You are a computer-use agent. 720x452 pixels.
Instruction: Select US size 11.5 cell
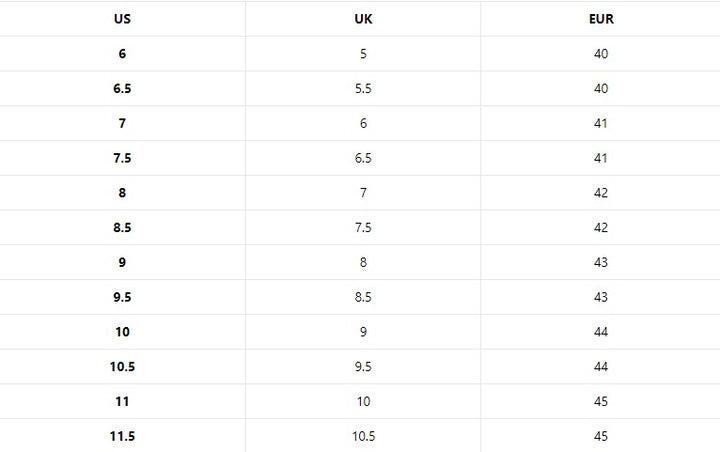click(x=122, y=436)
